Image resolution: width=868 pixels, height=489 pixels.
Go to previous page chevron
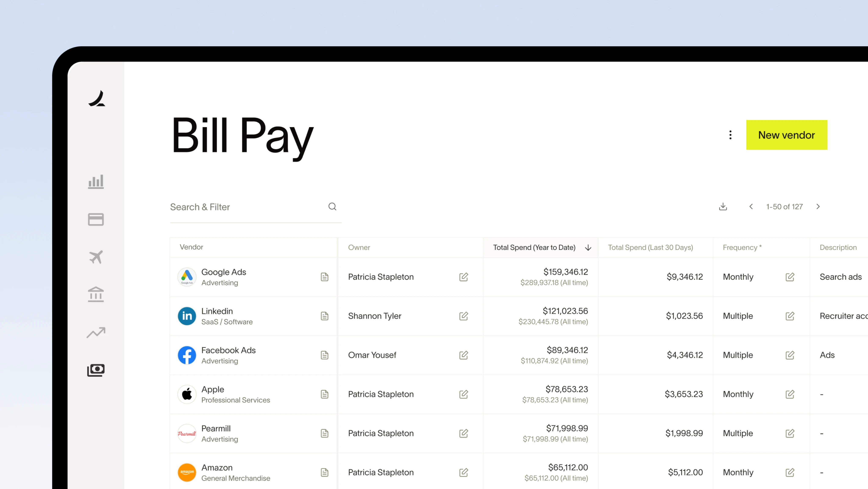point(751,207)
